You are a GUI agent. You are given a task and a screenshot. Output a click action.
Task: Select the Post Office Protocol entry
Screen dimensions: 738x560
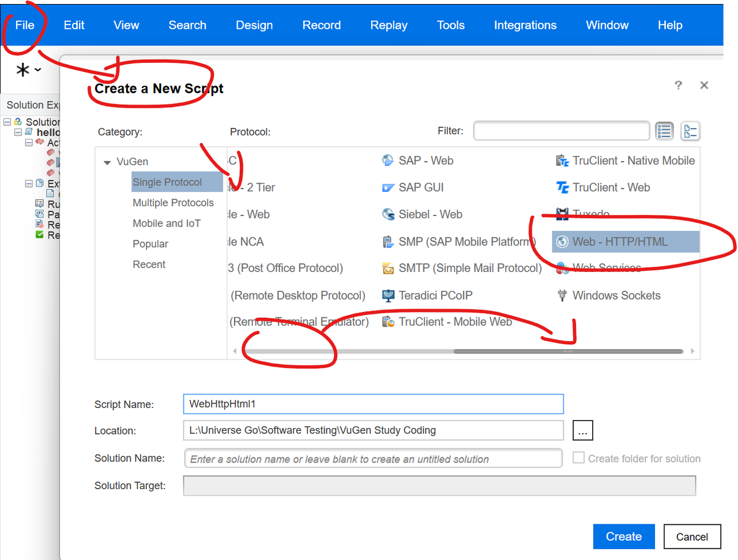286,268
